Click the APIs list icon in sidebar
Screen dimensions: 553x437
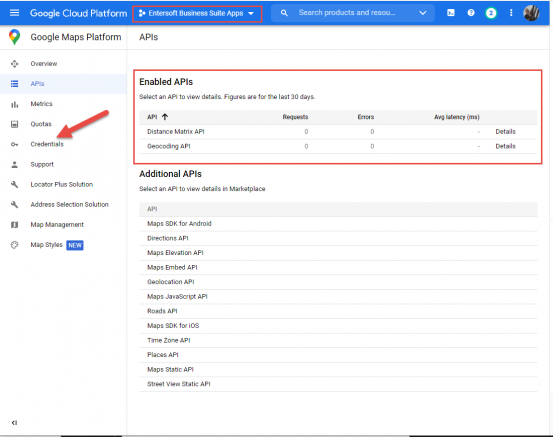click(14, 84)
